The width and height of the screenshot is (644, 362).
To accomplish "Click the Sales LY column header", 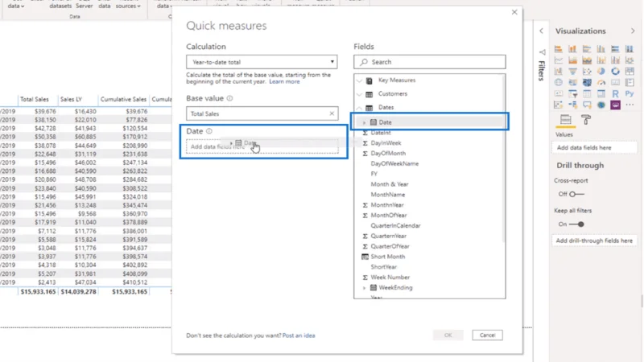I will (x=71, y=99).
